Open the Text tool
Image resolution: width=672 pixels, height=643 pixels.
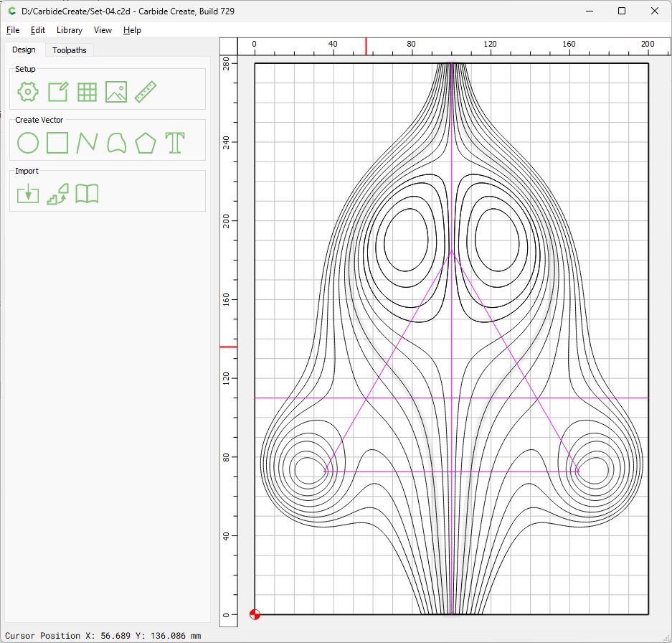click(174, 143)
